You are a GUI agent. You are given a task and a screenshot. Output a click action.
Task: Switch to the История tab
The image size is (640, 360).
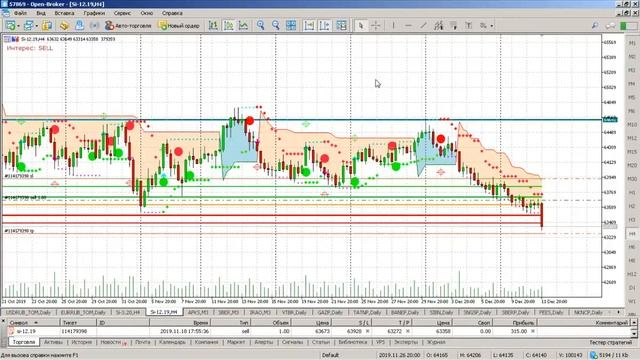coord(82,342)
